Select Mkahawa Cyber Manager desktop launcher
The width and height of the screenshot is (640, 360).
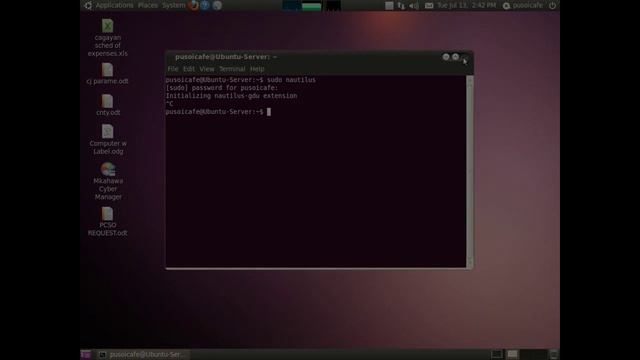(108, 181)
